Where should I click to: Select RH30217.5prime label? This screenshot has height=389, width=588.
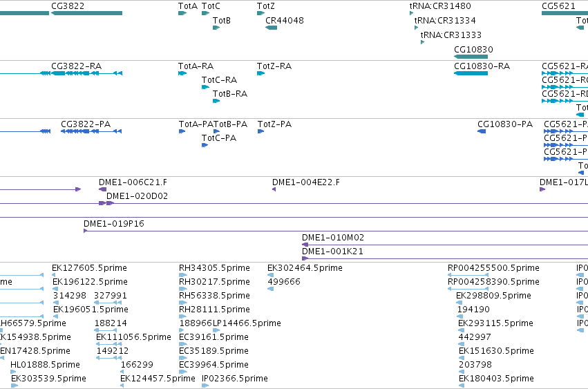[x=214, y=282]
